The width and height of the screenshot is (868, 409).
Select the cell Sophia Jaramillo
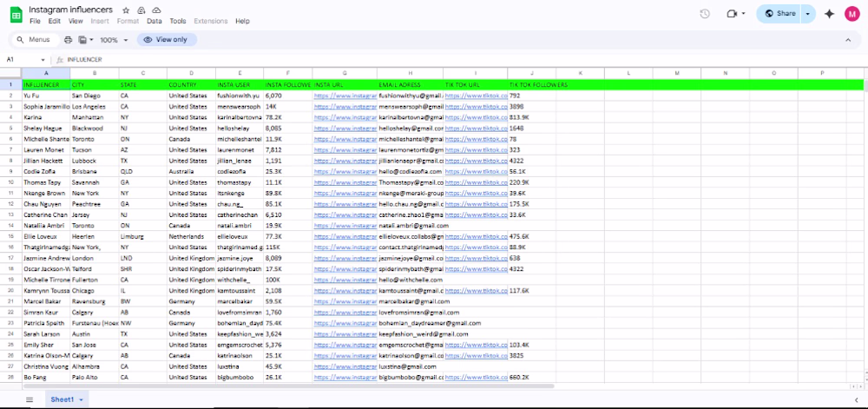[46, 106]
